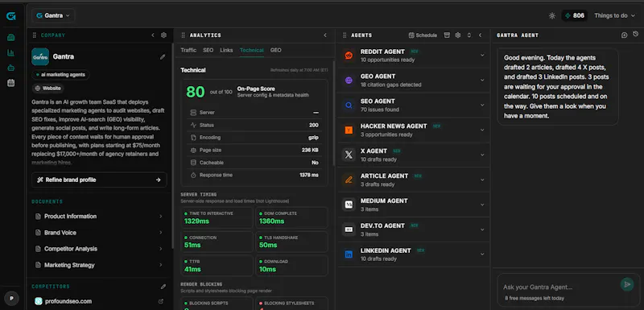644x310 pixels.
Task: Open the Things to do dropdown
Action: [614, 15]
